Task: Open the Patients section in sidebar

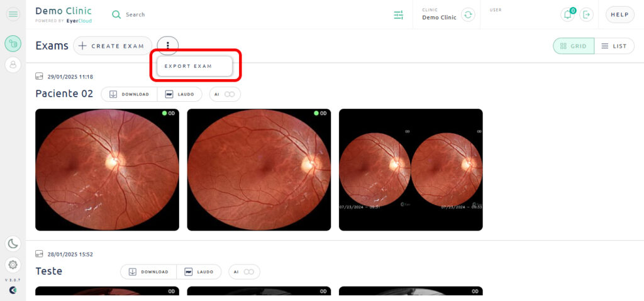Action: point(13,65)
